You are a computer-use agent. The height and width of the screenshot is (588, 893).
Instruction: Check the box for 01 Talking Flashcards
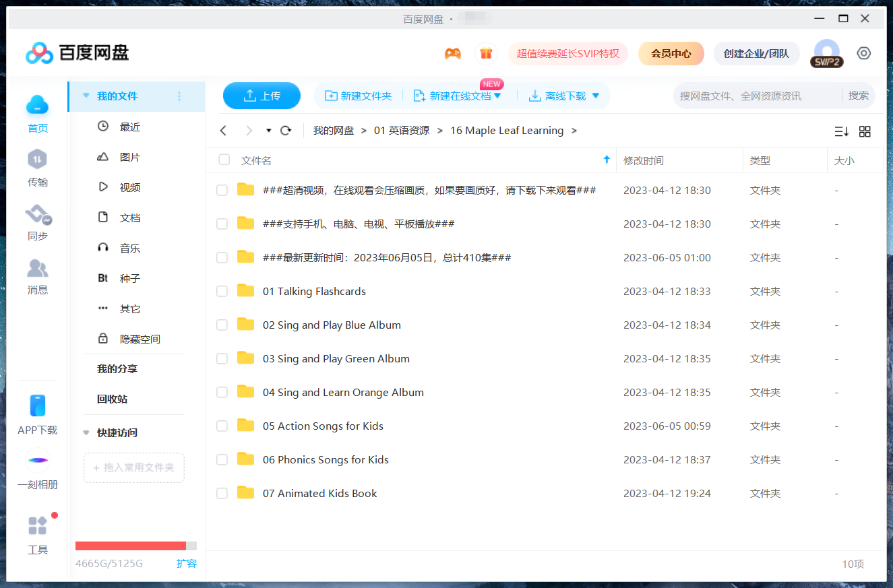(222, 291)
